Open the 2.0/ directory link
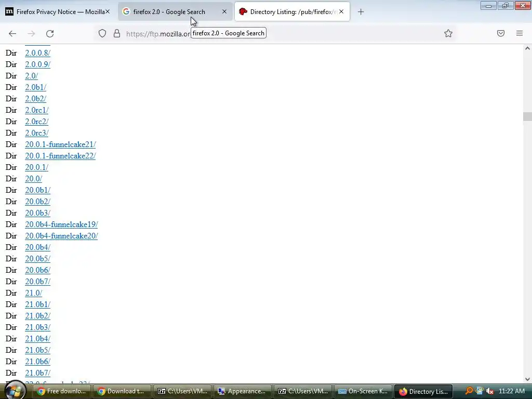This screenshot has width=532, height=399. [32, 76]
